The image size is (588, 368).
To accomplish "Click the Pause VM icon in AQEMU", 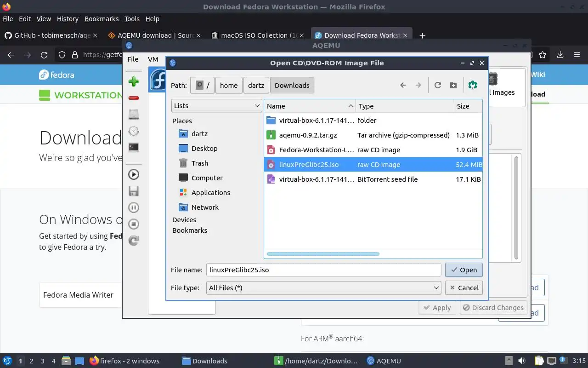I will point(134,207).
